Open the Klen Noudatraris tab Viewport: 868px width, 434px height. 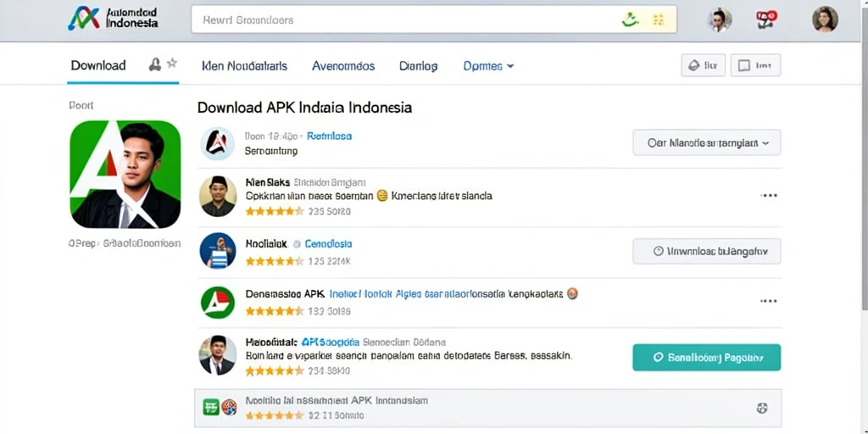tap(245, 66)
